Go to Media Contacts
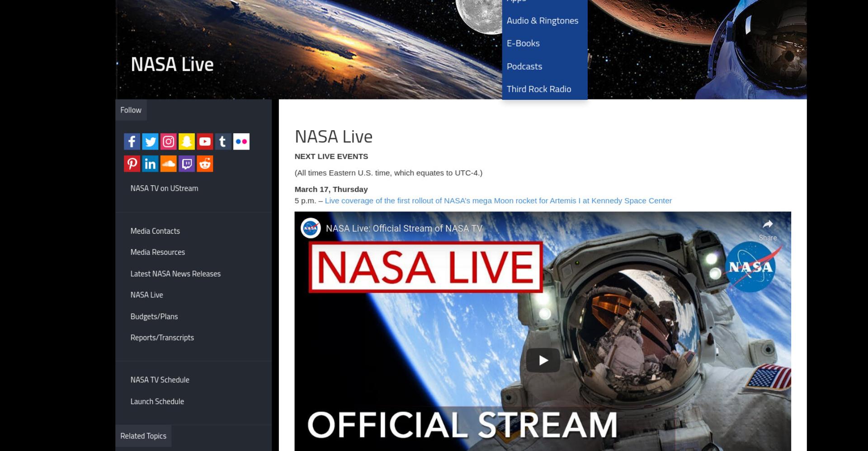The width and height of the screenshot is (868, 451). pos(155,231)
